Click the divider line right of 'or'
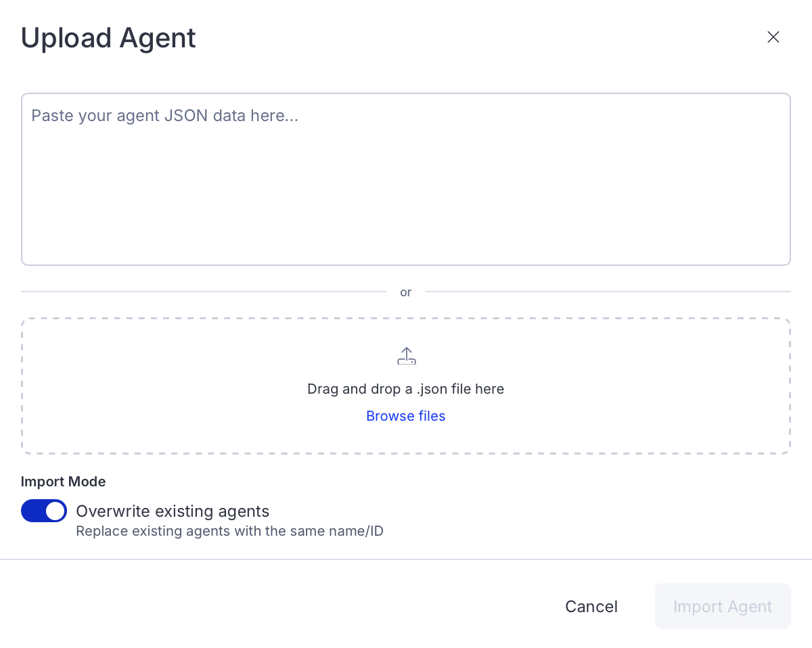This screenshot has height=648, width=812. pos(609,292)
